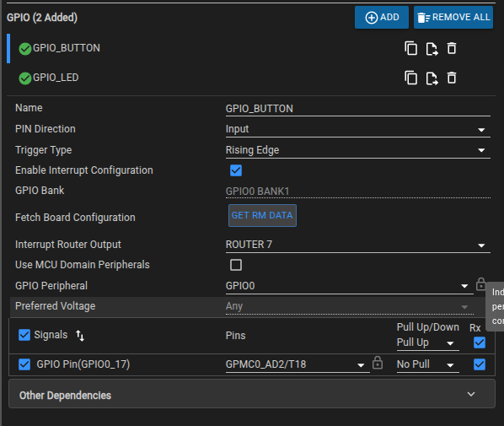Open the header Pull Up dropdown
The width and height of the screenshot is (504, 426).
pos(428,342)
